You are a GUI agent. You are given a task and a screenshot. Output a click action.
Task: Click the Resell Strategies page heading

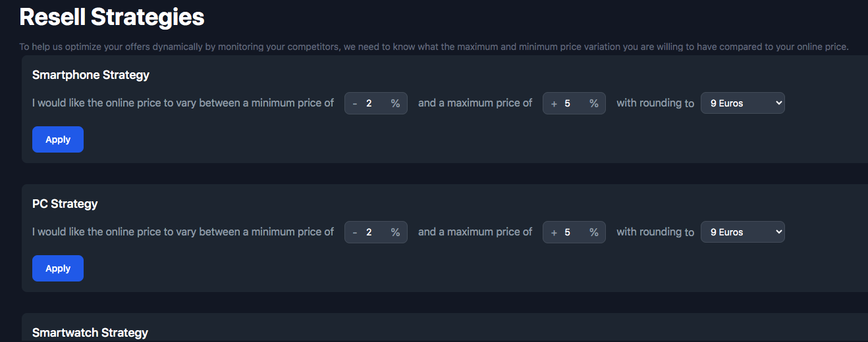coord(112,17)
